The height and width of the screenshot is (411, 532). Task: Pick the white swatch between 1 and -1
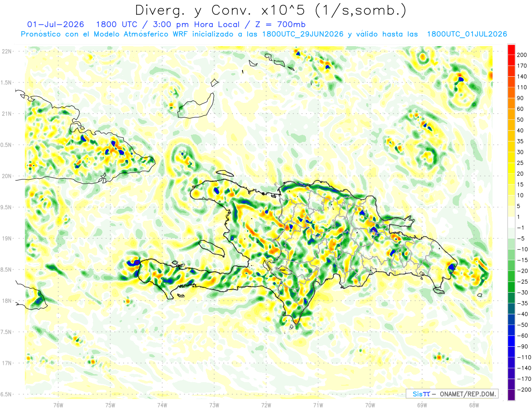[x=511, y=222]
